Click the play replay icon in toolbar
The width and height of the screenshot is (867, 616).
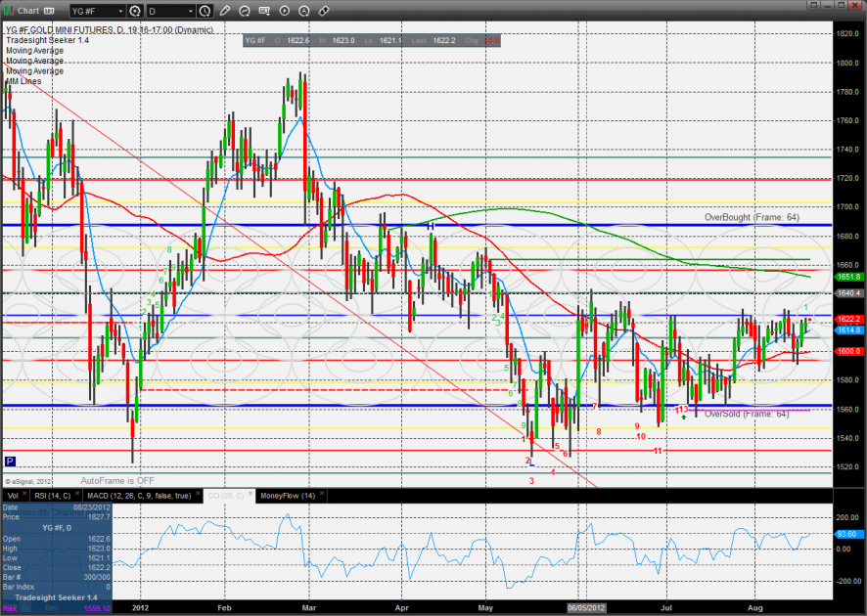(285, 12)
